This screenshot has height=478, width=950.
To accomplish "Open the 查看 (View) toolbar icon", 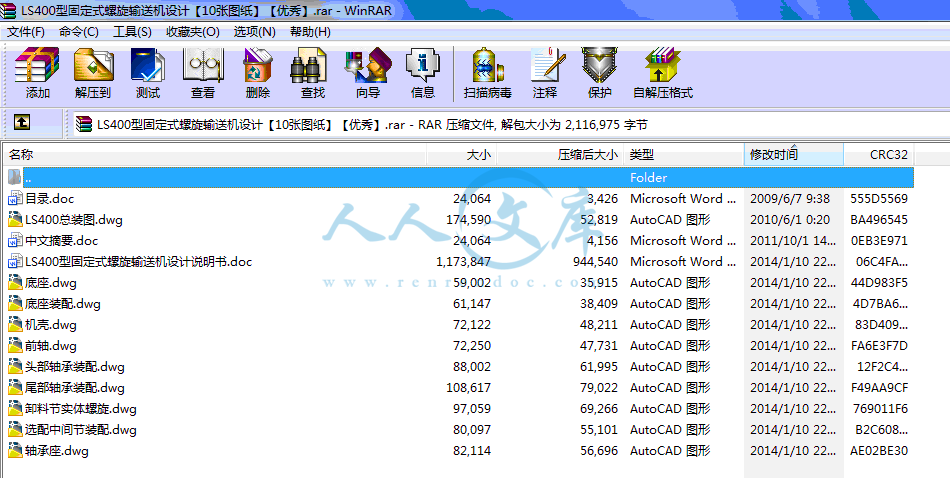I will [203, 65].
